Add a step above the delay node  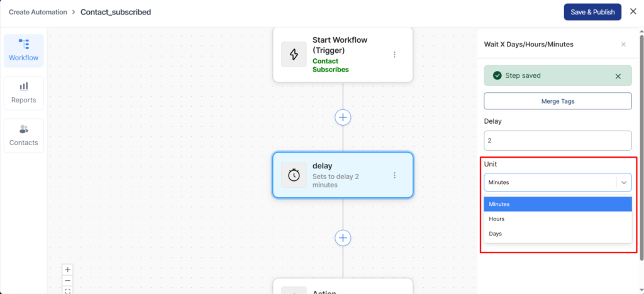click(x=343, y=117)
